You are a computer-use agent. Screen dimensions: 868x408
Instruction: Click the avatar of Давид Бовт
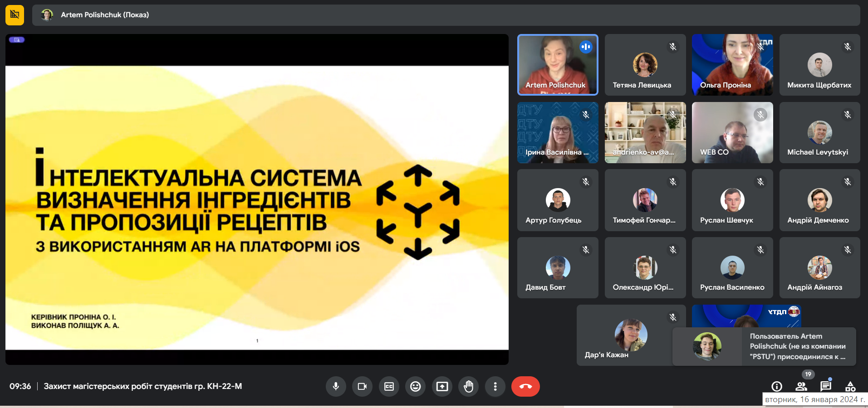coord(558,267)
